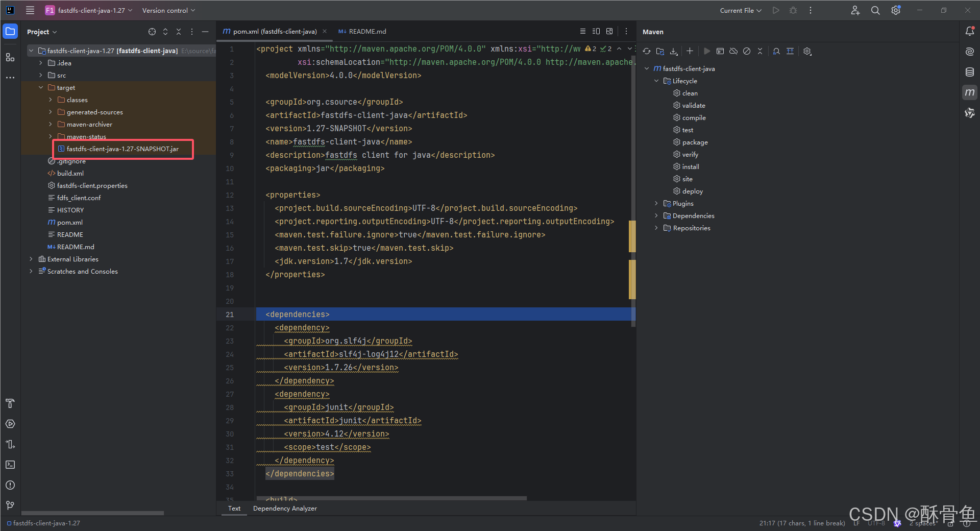This screenshot has width=980, height=531.
Task: Switch to preview-only view mode
Action: coord(609,32)
